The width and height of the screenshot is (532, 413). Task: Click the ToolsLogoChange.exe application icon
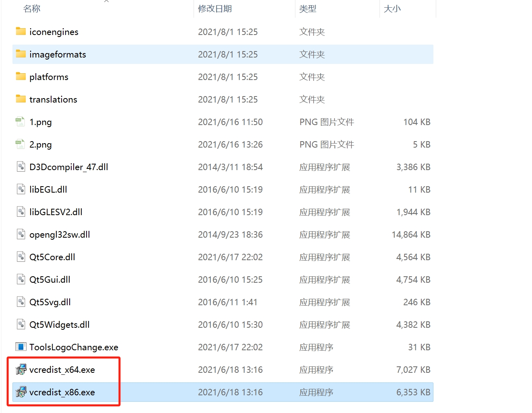[x=21, y=347]
